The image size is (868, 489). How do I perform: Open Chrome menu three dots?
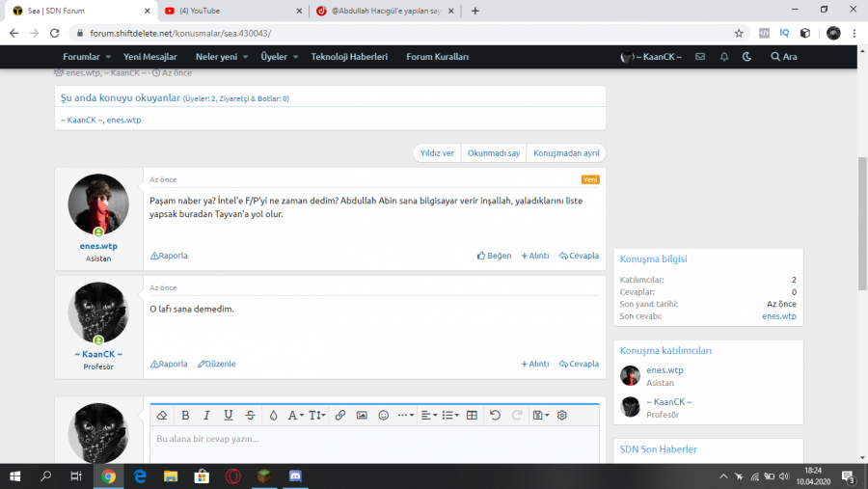(854, 33)
